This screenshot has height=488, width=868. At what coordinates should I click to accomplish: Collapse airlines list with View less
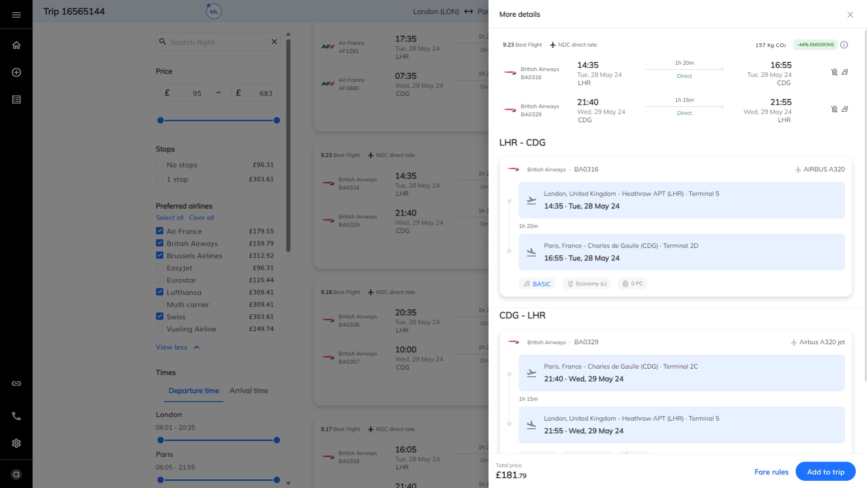point(178,347)
